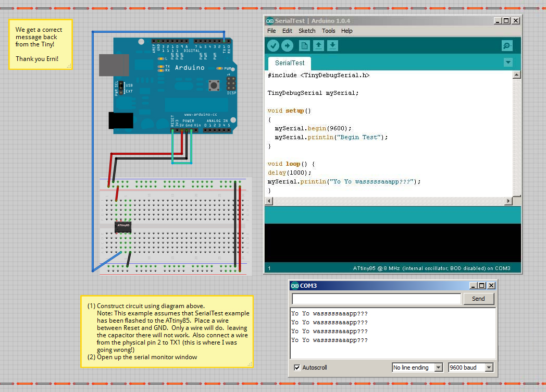This screenshot has width=546, height=392.
Task: Click the '#include <TinyDebugSerial.h>' code line
Action: (x=319, y=75)
